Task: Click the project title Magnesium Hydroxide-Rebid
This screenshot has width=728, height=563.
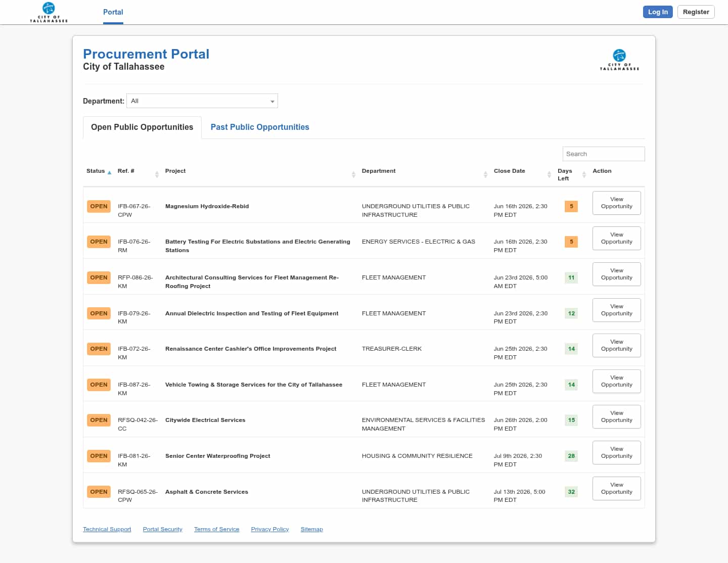Action: [207, 206]
